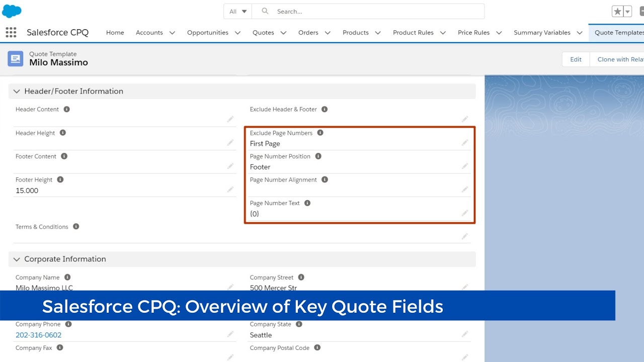Screen dimensions: 644x362
Task: Edit Page Number Alignment pencil icon
Action: point(465,190)
